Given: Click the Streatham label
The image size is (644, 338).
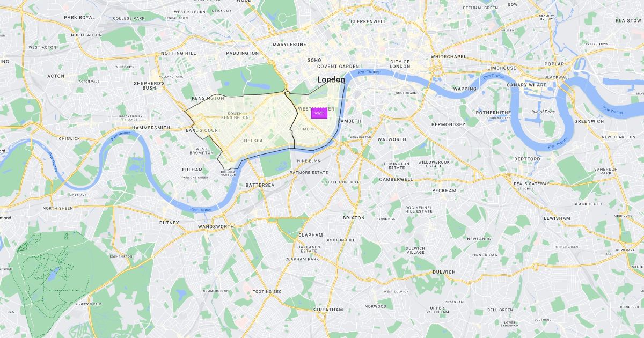Looking at the screenshot, I should (x=327, y=310).
